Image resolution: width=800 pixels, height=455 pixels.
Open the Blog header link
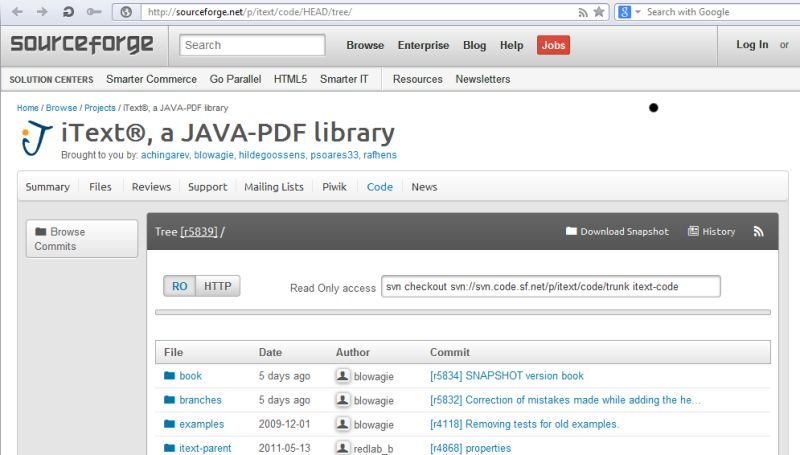474,45
